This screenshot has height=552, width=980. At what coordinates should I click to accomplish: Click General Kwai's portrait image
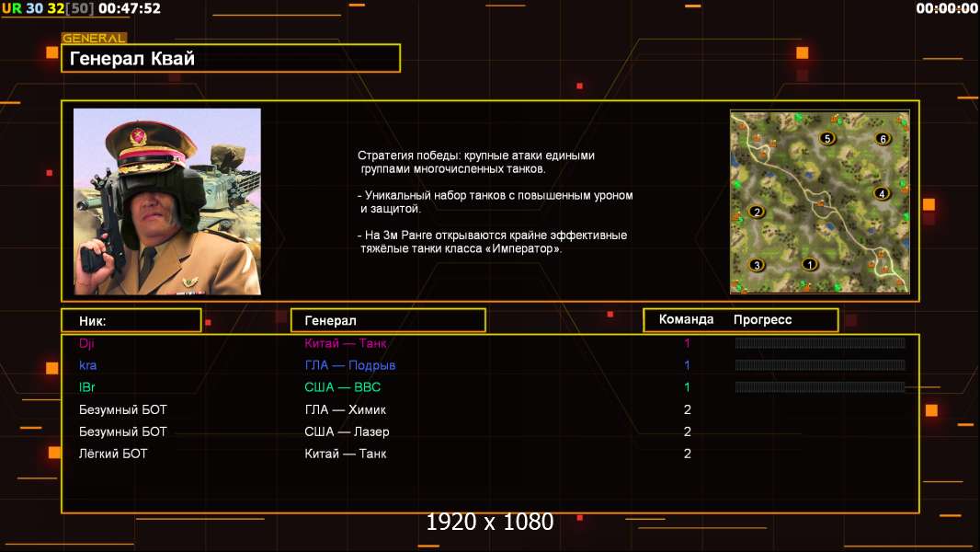[x=167, y=201]
